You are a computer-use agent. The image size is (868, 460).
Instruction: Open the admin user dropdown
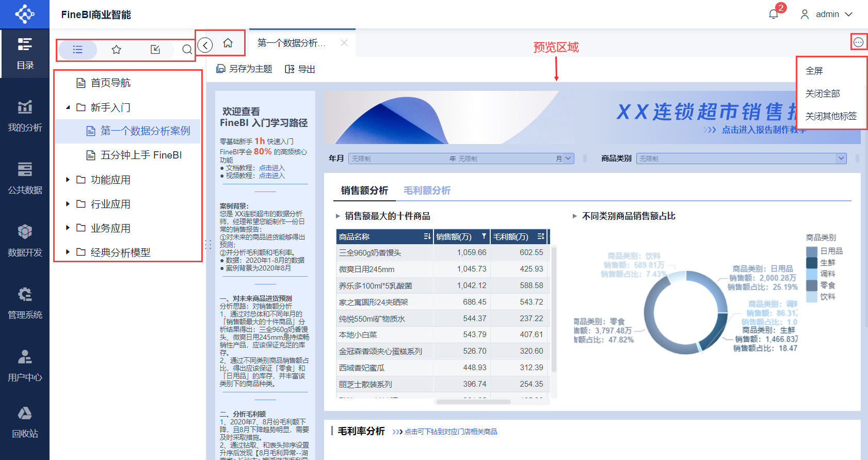827,14
